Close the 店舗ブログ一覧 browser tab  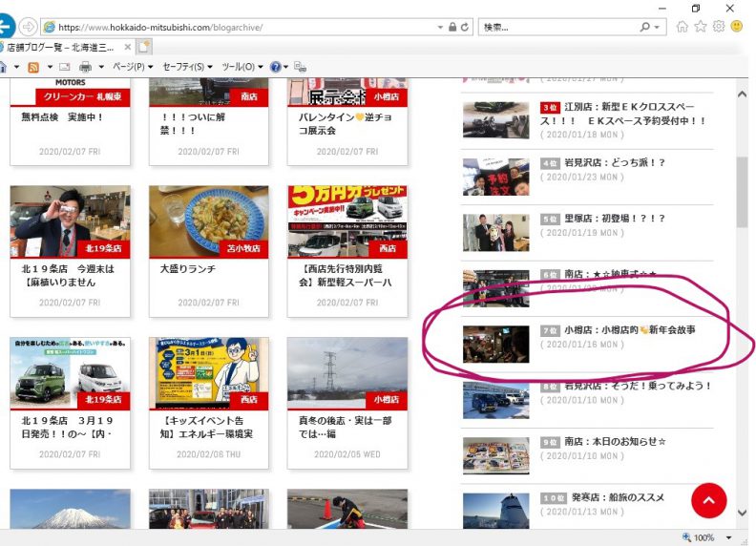[127, 48]
